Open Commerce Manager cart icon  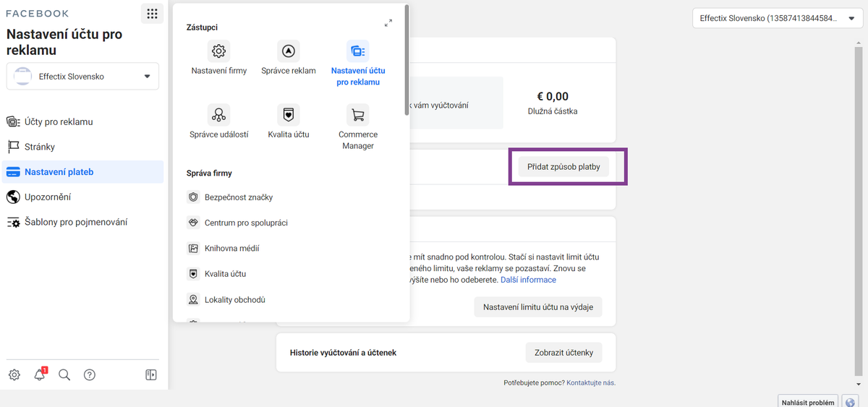pyautogui.click(x=358, y=114)
